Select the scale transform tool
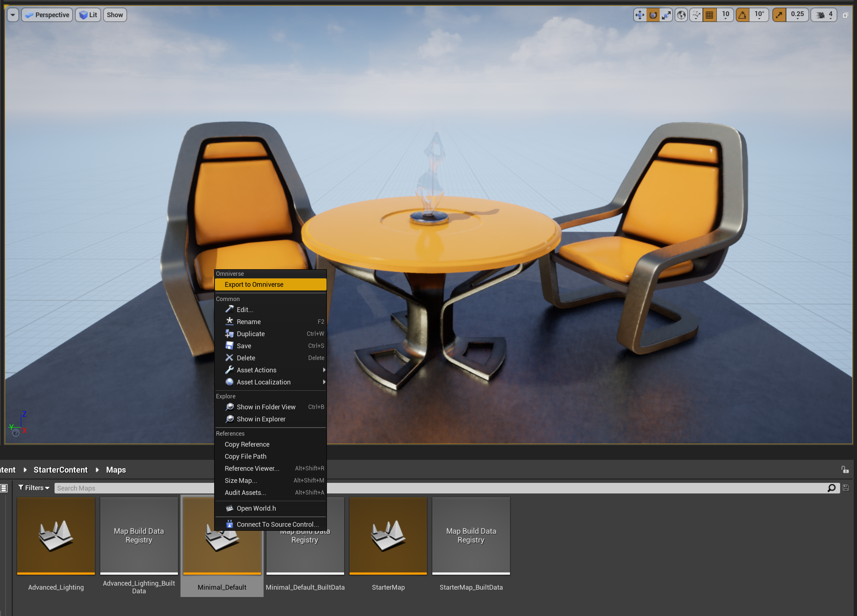The width and height of the screenshot is (857, 616). pos(666,15)
